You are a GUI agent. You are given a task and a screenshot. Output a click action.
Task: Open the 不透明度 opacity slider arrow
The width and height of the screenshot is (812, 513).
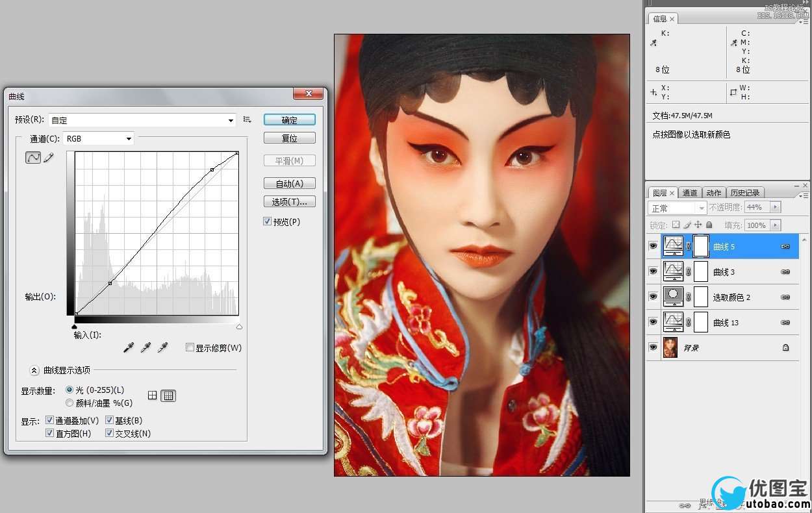tap(776, 207)
